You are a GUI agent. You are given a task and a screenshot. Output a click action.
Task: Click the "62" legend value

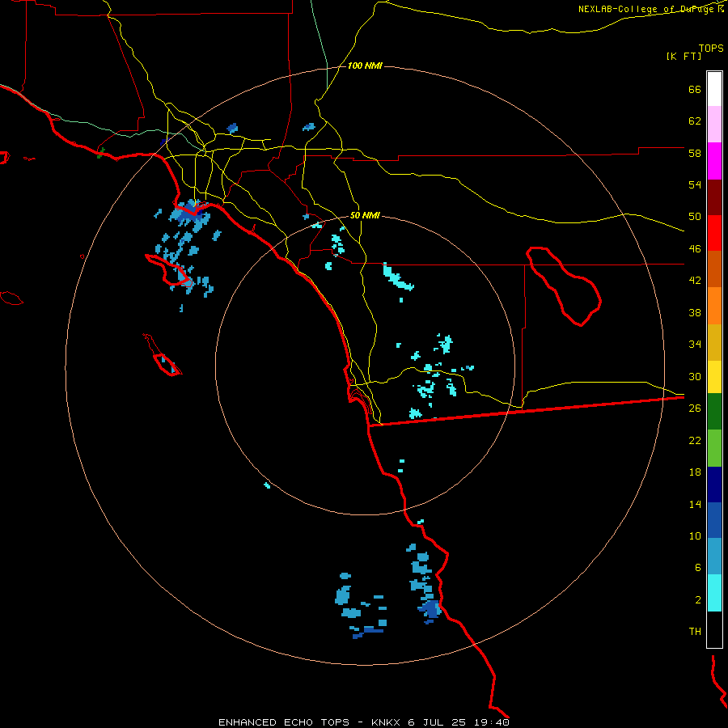coord(695,121)
